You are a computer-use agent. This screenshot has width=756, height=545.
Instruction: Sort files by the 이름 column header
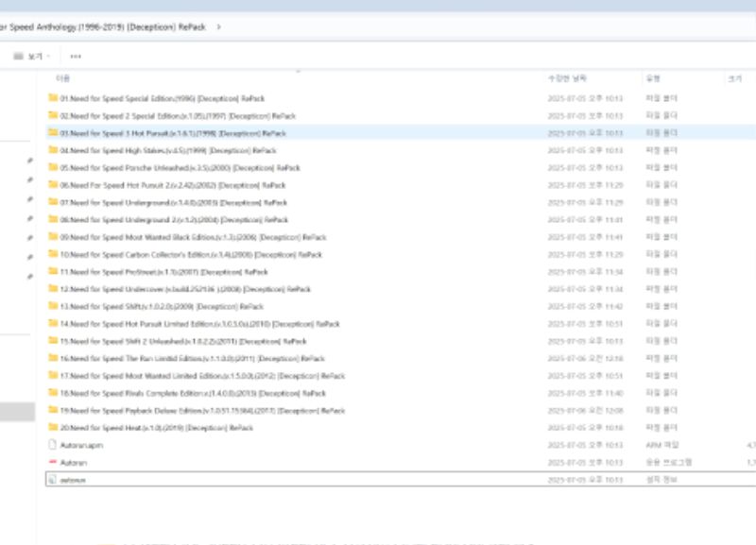click(62, 78)
